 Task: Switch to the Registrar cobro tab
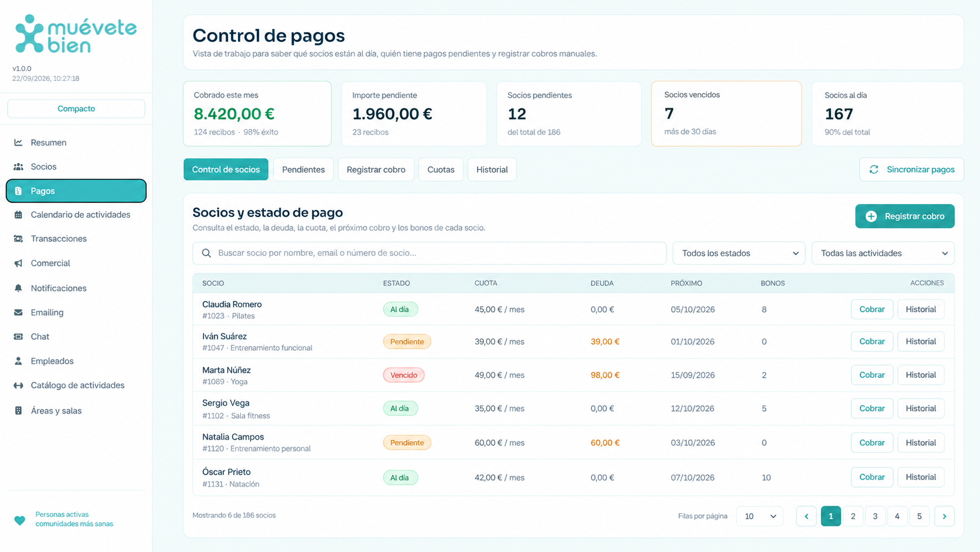(x=376, y=170)
